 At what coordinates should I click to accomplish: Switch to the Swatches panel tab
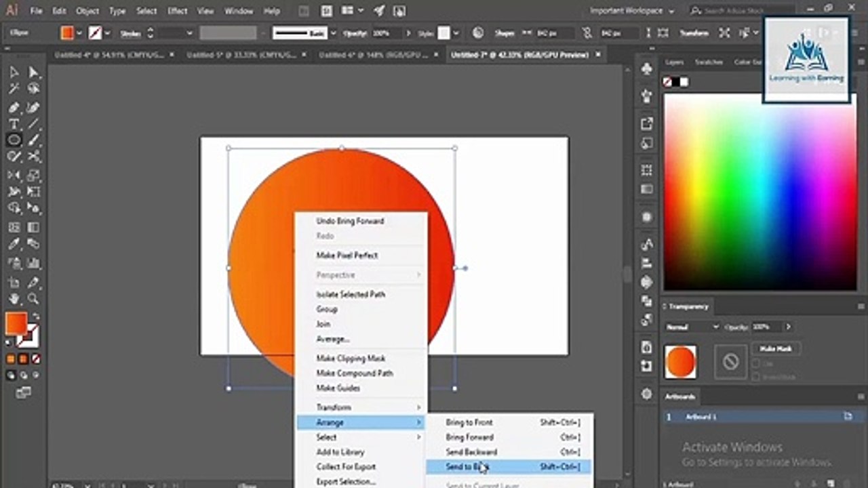pos(709,62)
